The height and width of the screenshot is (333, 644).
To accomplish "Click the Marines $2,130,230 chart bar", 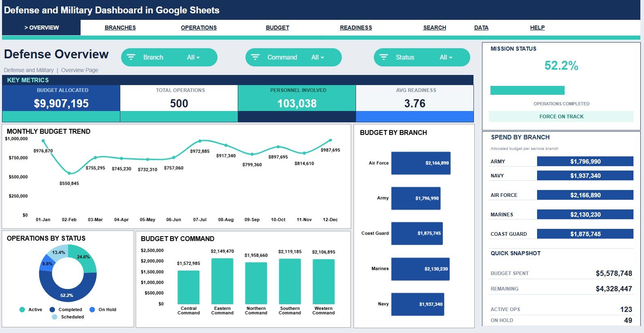I will coord(420,269).
